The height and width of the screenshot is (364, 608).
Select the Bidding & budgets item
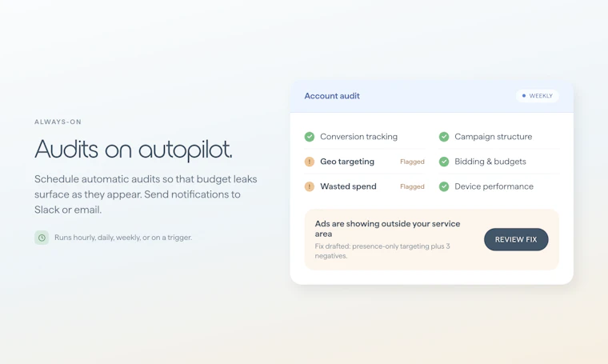499,162
